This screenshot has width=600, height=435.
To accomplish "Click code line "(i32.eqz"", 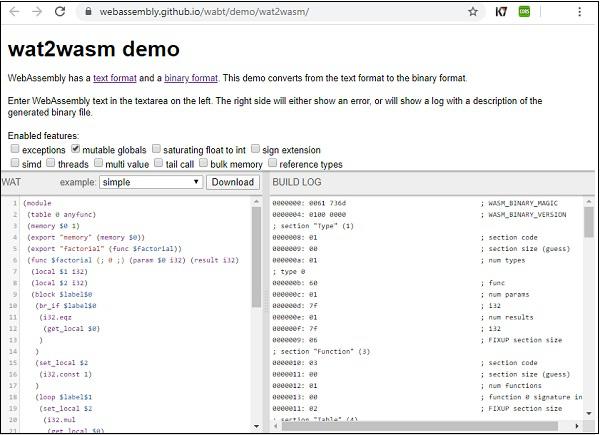I will (55, 317).
